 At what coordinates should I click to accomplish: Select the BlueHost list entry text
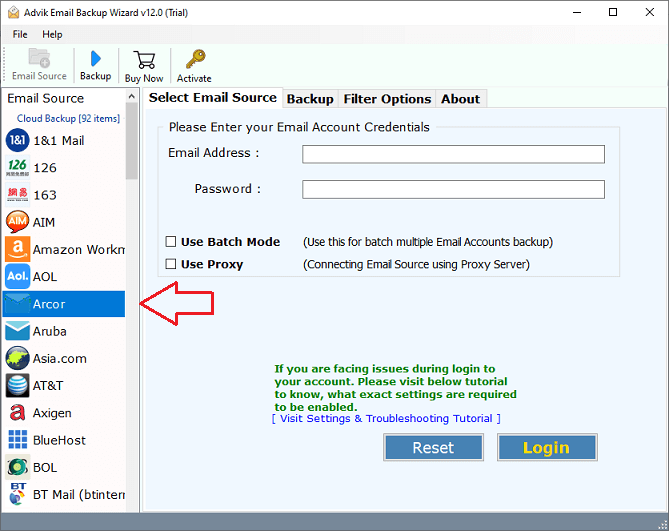(59, 440)
